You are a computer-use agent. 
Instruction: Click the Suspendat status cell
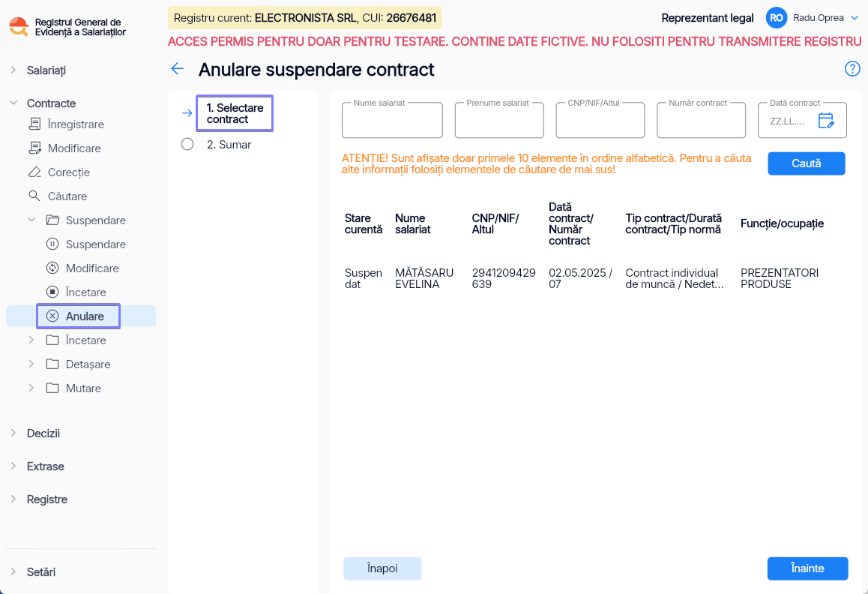point(363,278)
